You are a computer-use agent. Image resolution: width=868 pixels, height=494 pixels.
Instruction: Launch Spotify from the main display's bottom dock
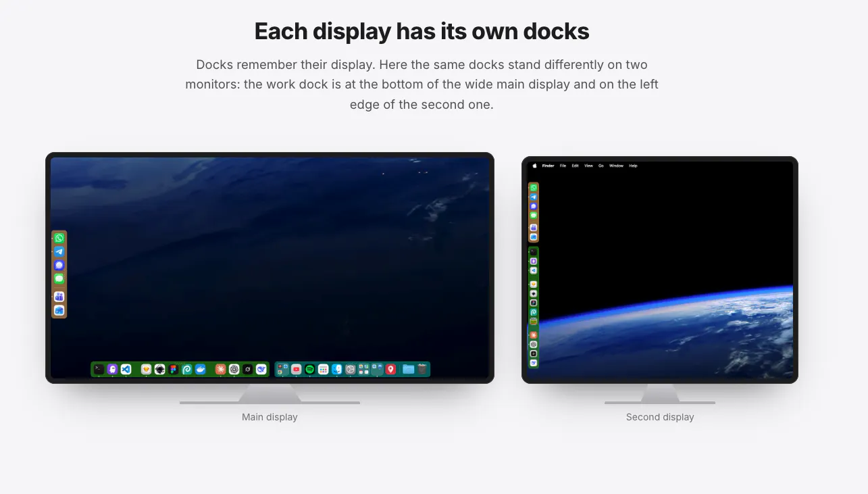tap(310, 369)
